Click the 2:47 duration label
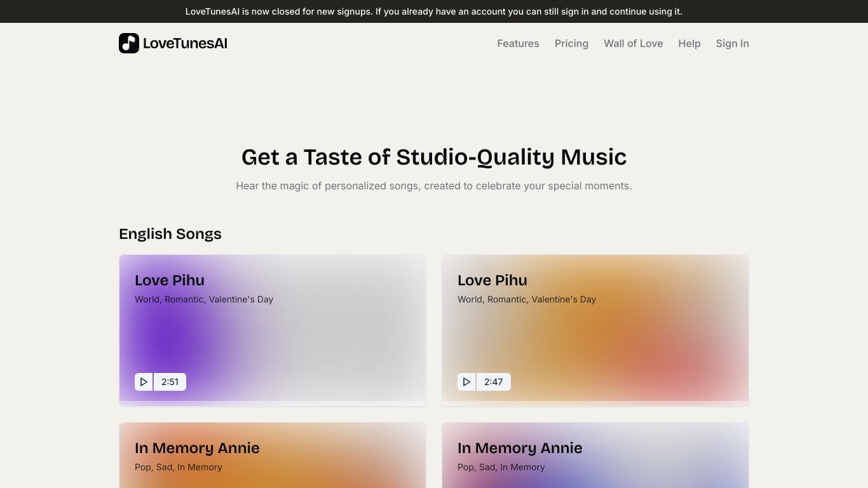The width and height of the screenshot is (868, 488). point(493,382)
